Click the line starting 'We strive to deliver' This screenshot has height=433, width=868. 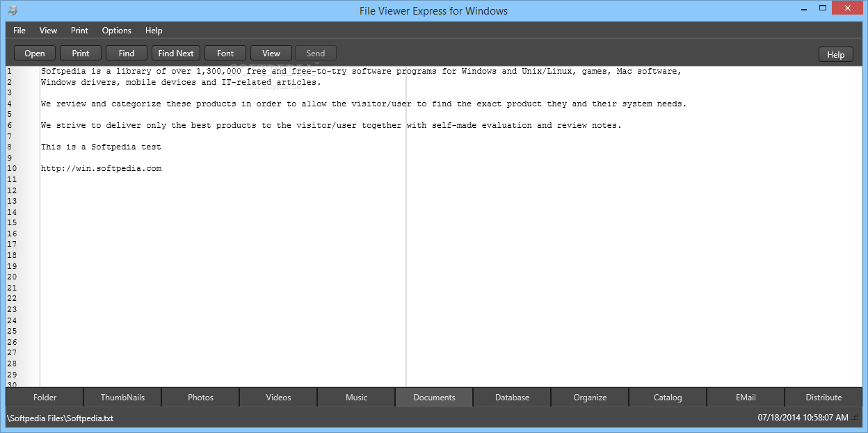pyautogui.click(x=331, y=125)
